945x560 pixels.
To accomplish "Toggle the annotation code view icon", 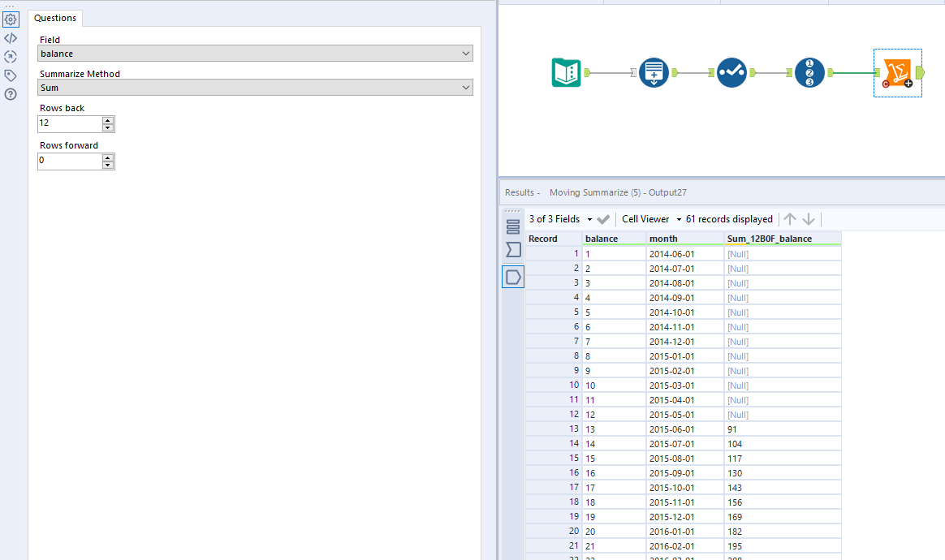I will pos(11,37).
